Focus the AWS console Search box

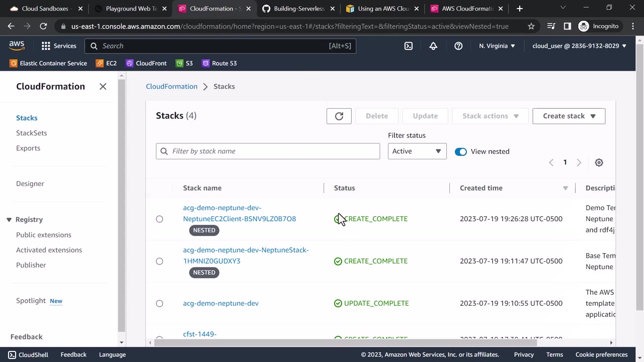click(220, 46)
